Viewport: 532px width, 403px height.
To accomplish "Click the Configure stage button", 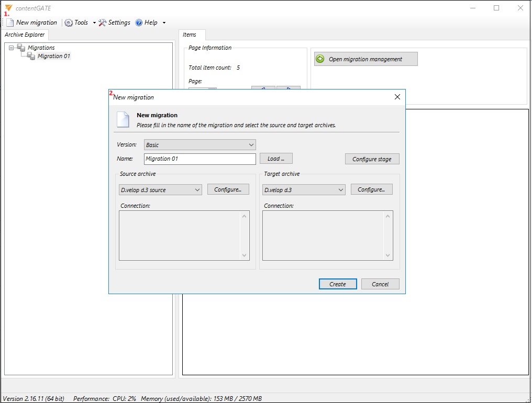I will coord(372,159).
